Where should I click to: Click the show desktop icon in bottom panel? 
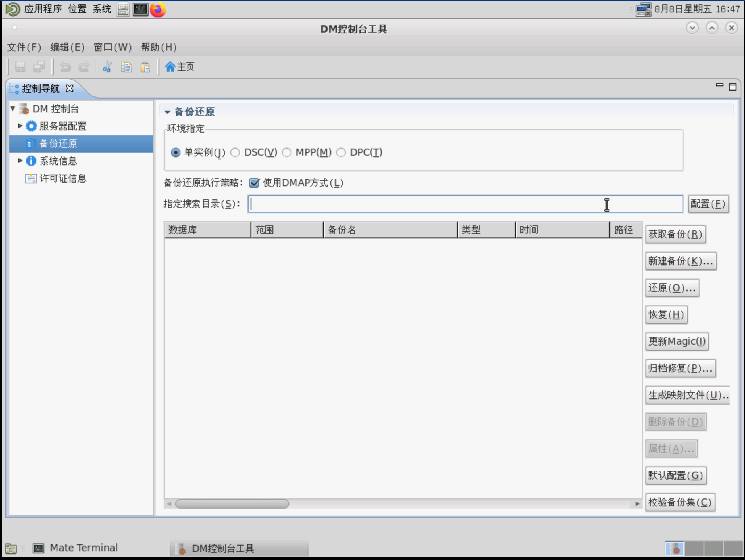(11, 548)
